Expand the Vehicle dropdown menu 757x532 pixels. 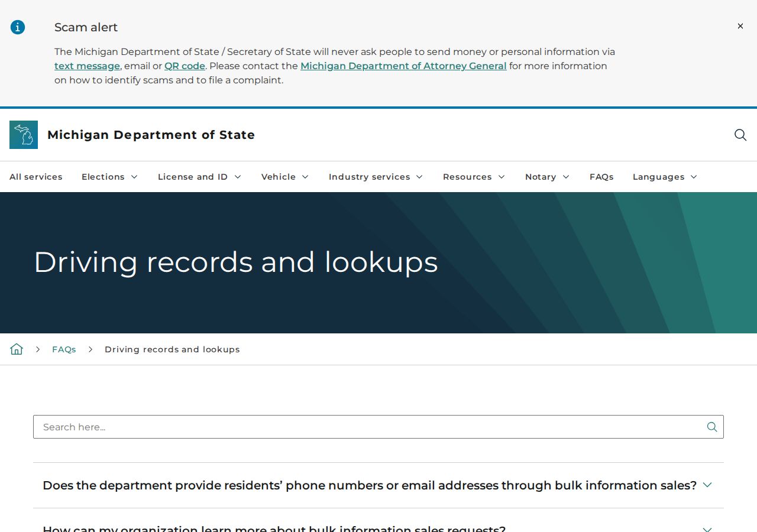point(285,177)
